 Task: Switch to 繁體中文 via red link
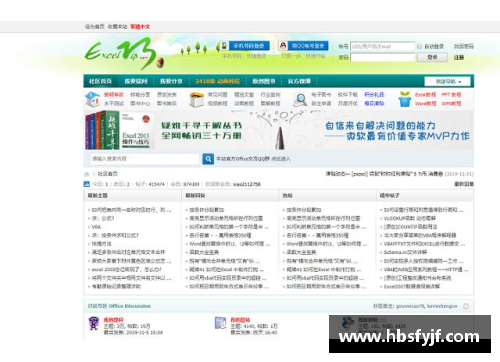(x=140, y=27)
